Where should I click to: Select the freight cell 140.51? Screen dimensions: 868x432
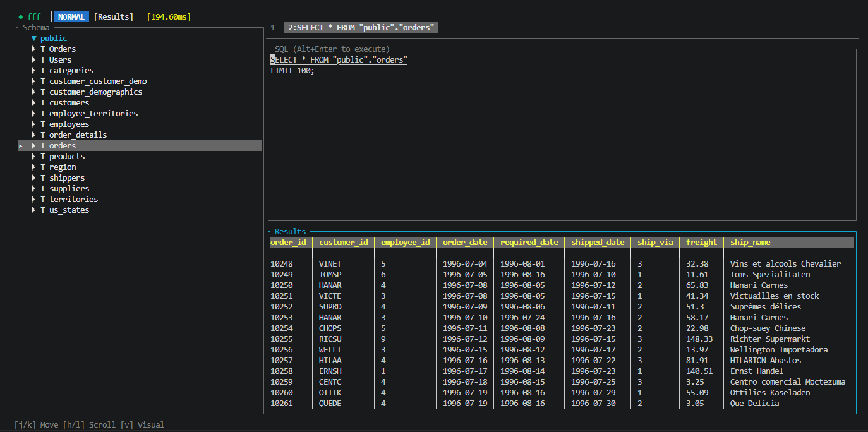pyautogui.click(x=699, y=371)
